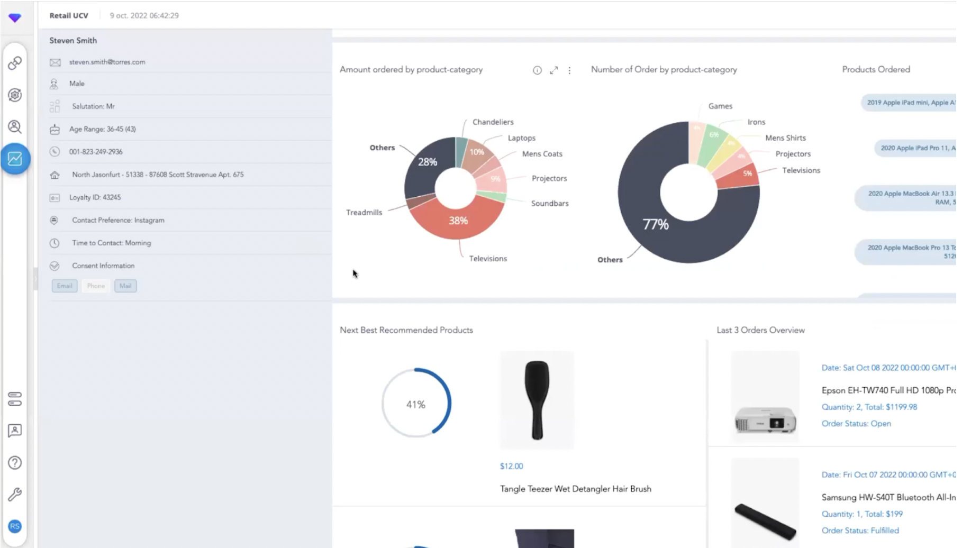Click the home address icon
Image resolution: width=980 pixels, height=548 pixels.
coord(55,175)
